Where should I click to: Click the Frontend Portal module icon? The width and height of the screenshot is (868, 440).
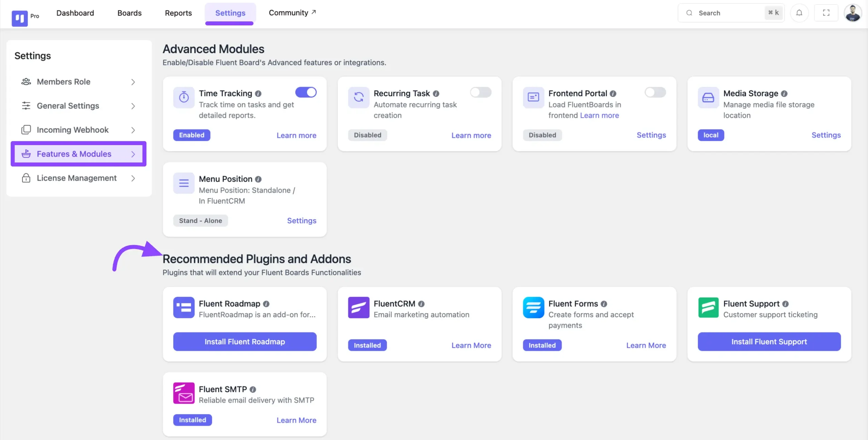[533, 97]
